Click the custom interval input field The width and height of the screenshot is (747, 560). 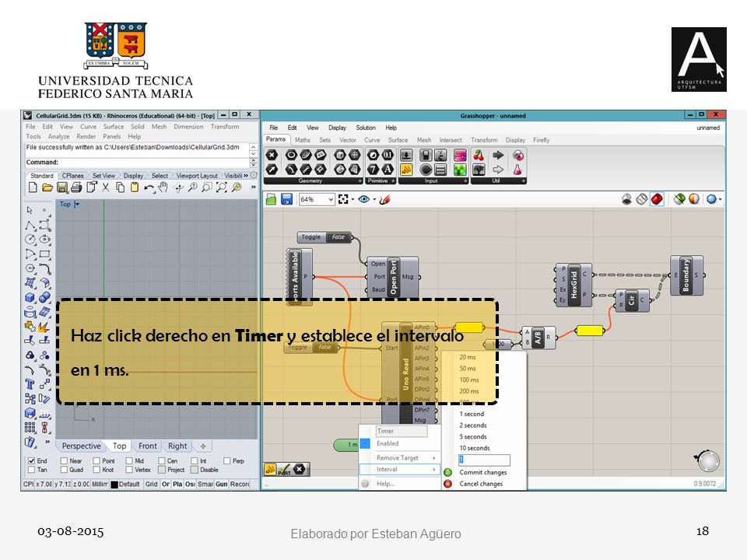pyautogui.click(x=484, y=460)
